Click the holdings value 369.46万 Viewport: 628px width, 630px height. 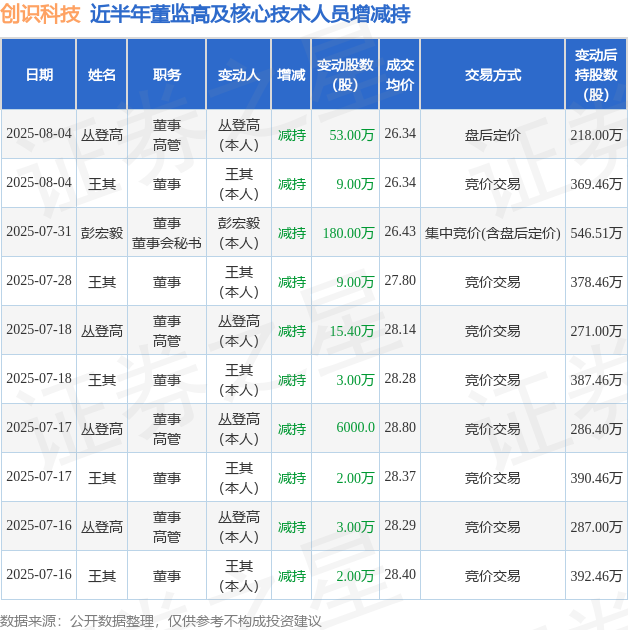[x=596, y=184]
